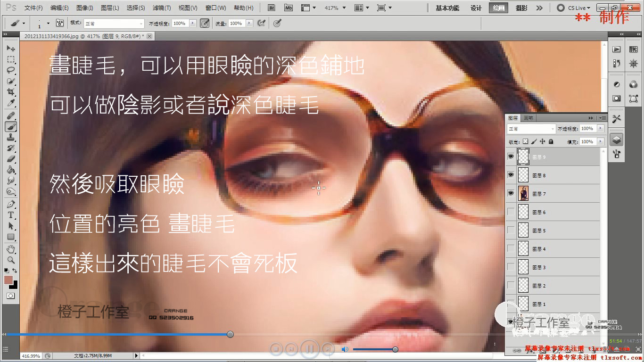
Task: Select the Zoom tool
Action: (11, 260)
